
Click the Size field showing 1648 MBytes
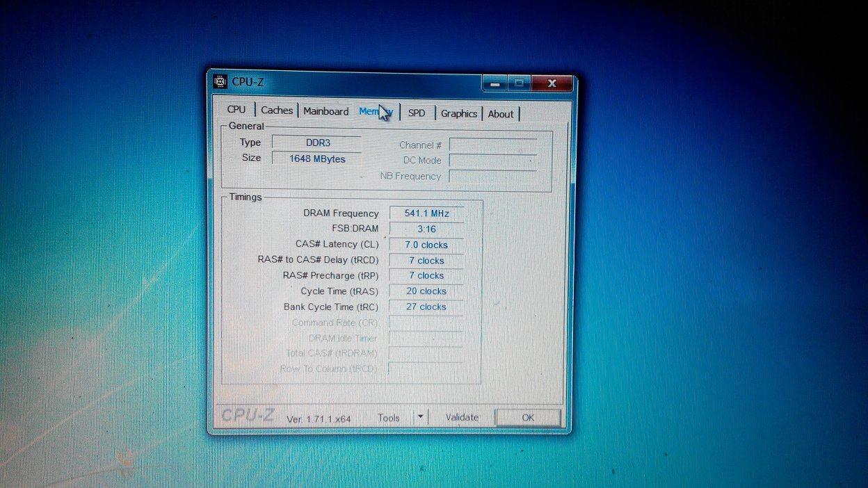(316, 158)
